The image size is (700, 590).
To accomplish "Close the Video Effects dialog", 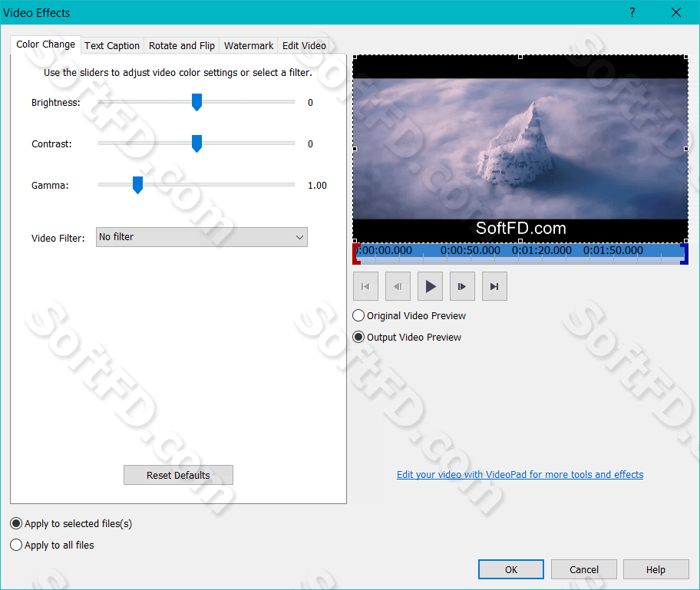I will 676,12.
